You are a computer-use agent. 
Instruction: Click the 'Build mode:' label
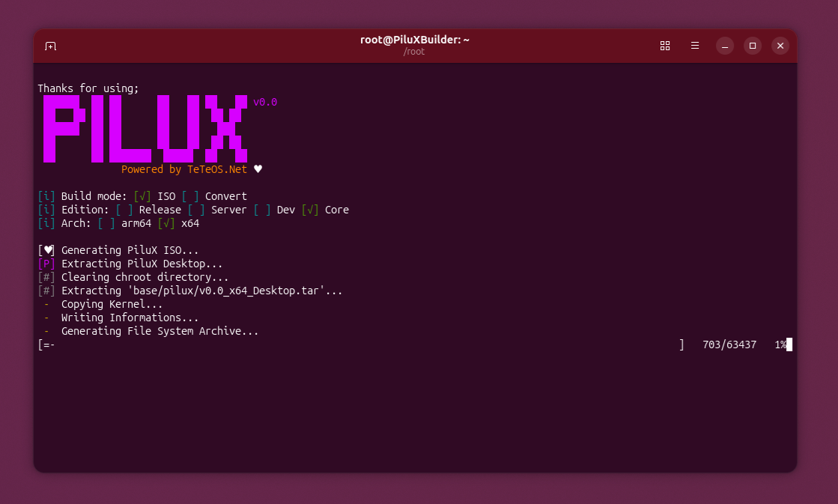coord(94,196)
